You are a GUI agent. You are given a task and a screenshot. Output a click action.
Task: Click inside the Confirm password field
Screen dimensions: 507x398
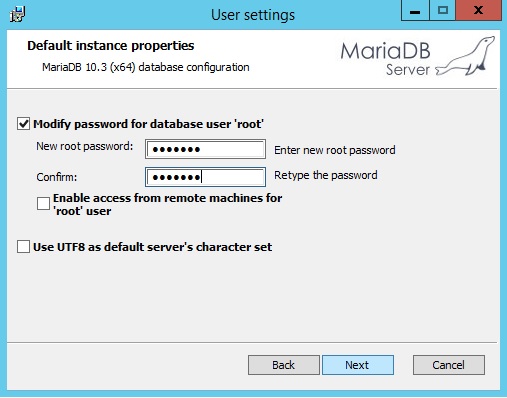[205, 177]
